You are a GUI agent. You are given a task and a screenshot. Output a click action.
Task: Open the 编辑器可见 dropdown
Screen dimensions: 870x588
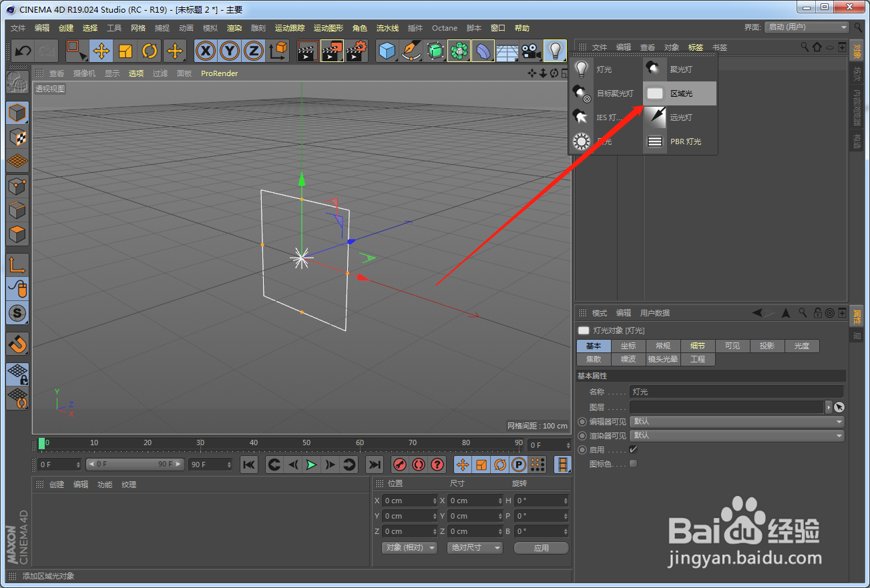click(737, 422)
